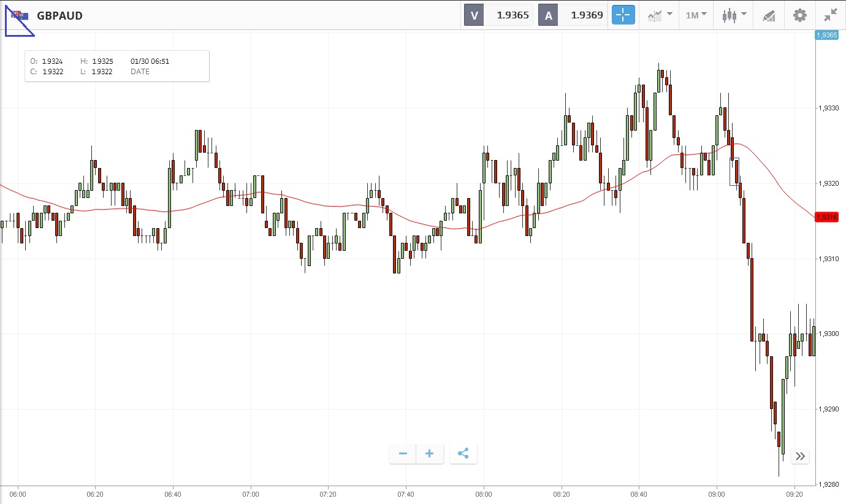This screenshot has height=504, width=846.
Task: Click the 09:00 time axis label
Action: click(717, 494)
